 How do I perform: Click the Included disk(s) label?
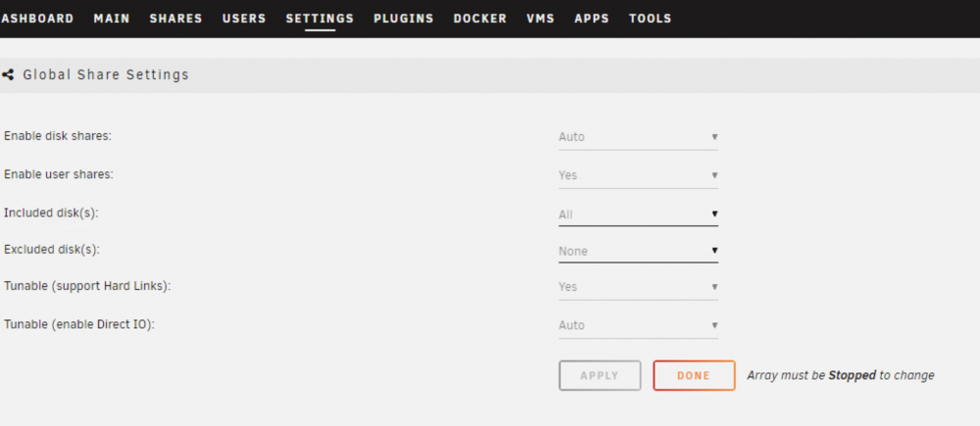click(x=51, y=213)
